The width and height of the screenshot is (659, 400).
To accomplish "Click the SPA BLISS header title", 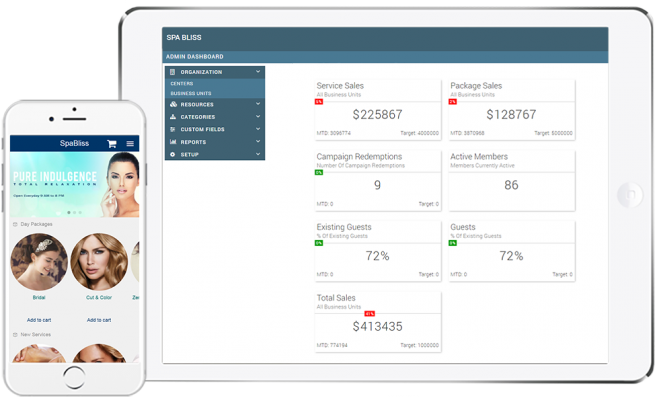I will click(184, 37).
